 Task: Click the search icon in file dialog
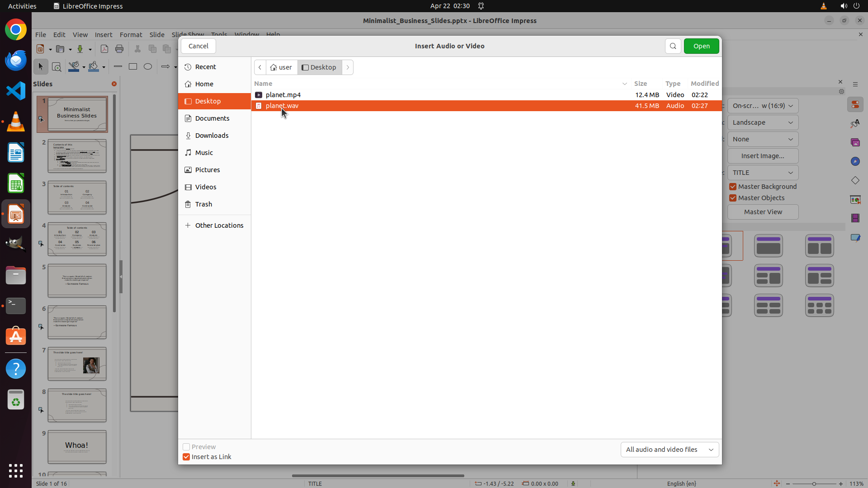tap(673, 46)
